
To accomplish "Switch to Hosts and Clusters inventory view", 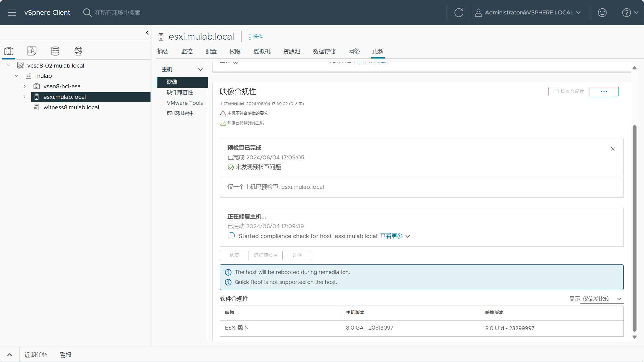I will 9,51.
